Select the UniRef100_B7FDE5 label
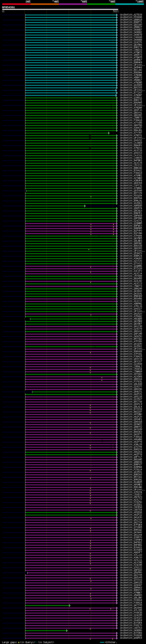Image resolution: width=146 pixels, height=644 pixels. 131,525
